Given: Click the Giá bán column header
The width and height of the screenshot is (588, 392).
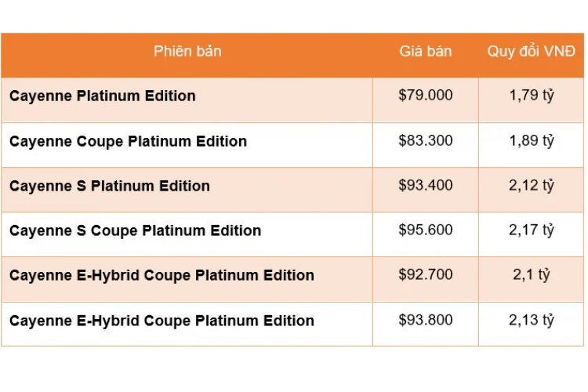Looking at the screenshot, I should [x=426, y=52].
